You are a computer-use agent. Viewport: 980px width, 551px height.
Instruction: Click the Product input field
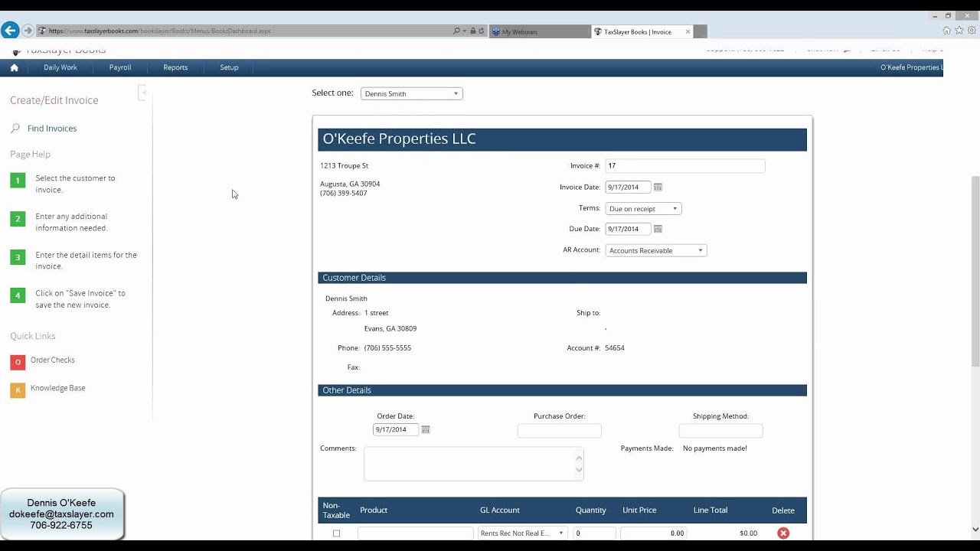[416, 533]
